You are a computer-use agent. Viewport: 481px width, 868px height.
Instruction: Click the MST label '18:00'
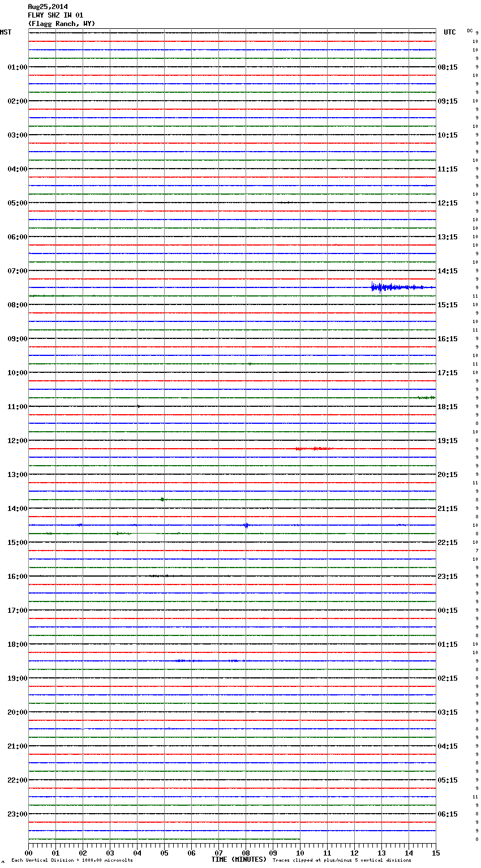click(x=18, y=644)
